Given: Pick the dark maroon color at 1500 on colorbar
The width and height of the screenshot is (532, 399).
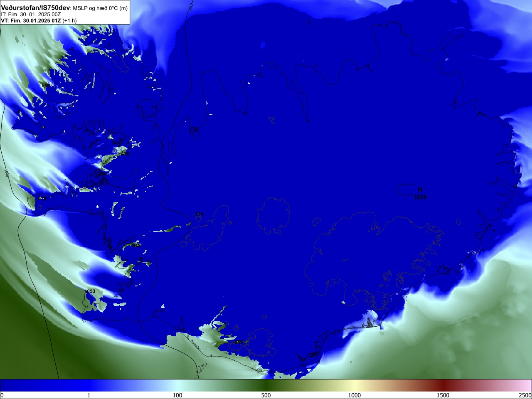Looking at the screenshot, I should (443, 385).
